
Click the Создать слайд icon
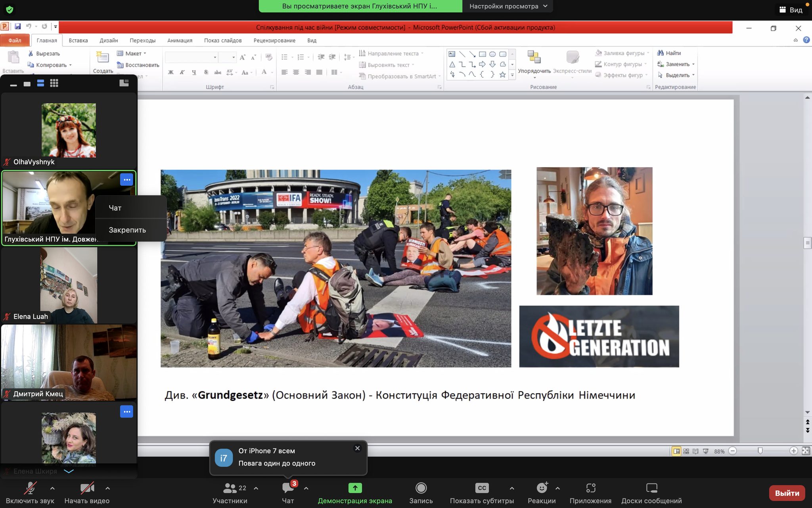(x=103, y=58)
